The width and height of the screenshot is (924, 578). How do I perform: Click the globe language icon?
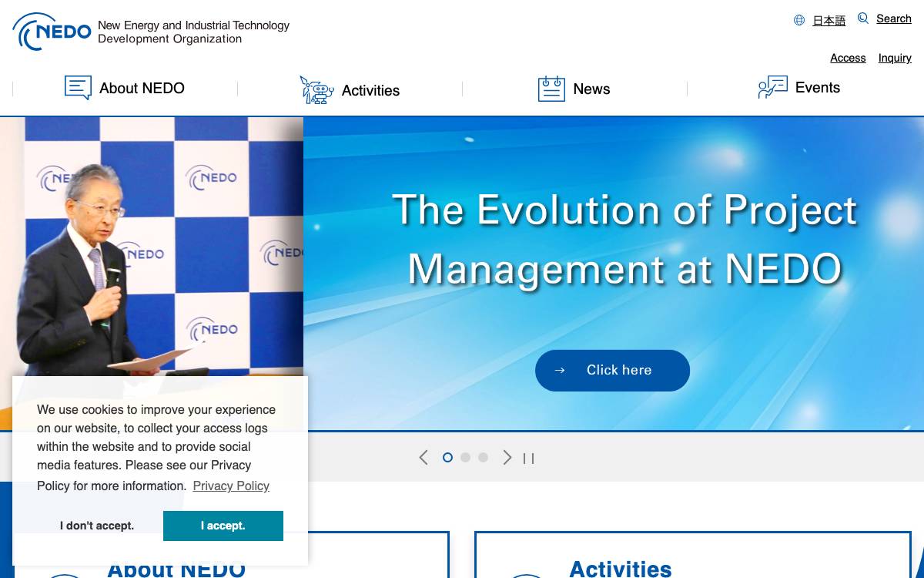tap(799, 20)
